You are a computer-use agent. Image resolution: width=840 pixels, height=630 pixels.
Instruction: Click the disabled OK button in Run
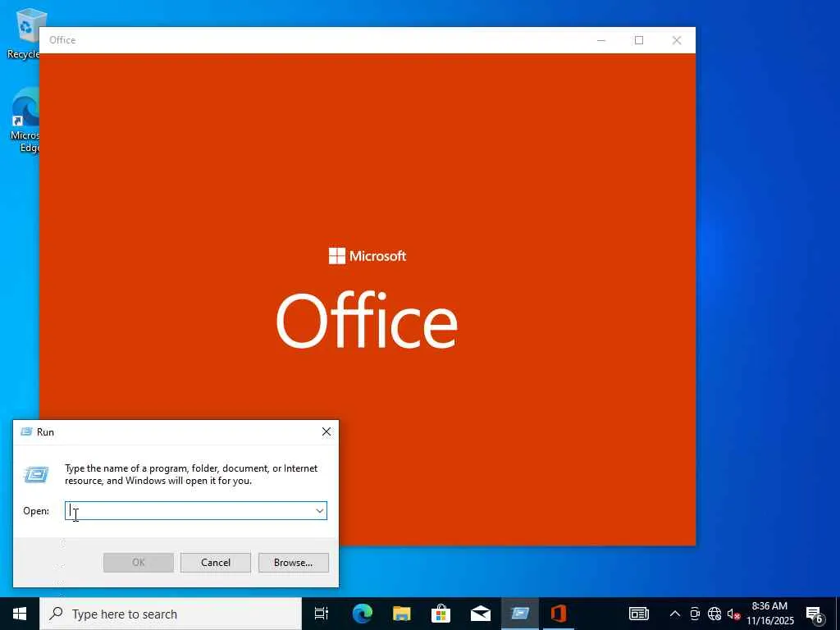(138, 563)
